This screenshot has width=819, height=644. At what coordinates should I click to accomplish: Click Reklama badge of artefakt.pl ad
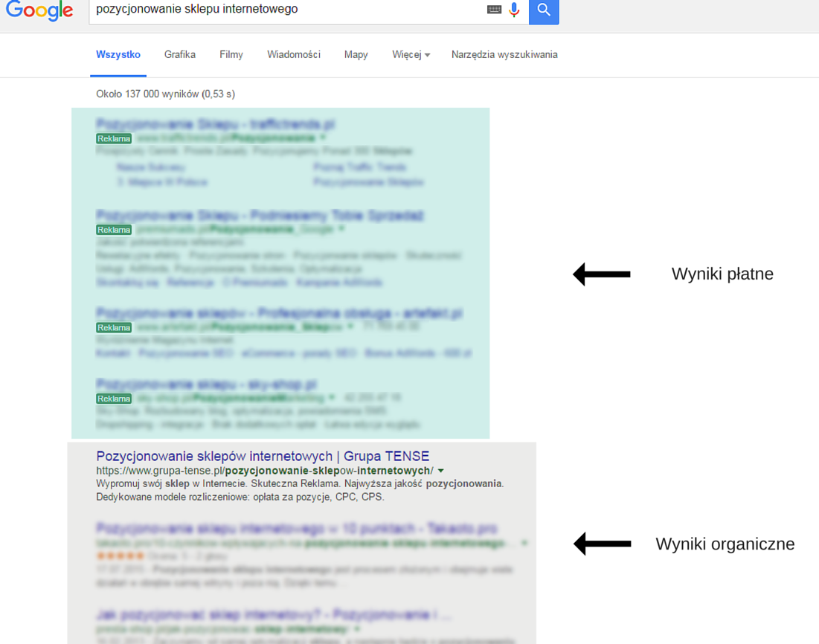pyautogui.click(x=114, y=327)
